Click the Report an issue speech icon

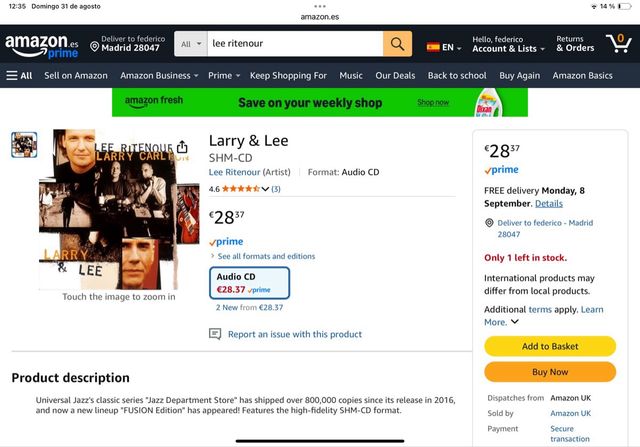click(x=215, y=334)
